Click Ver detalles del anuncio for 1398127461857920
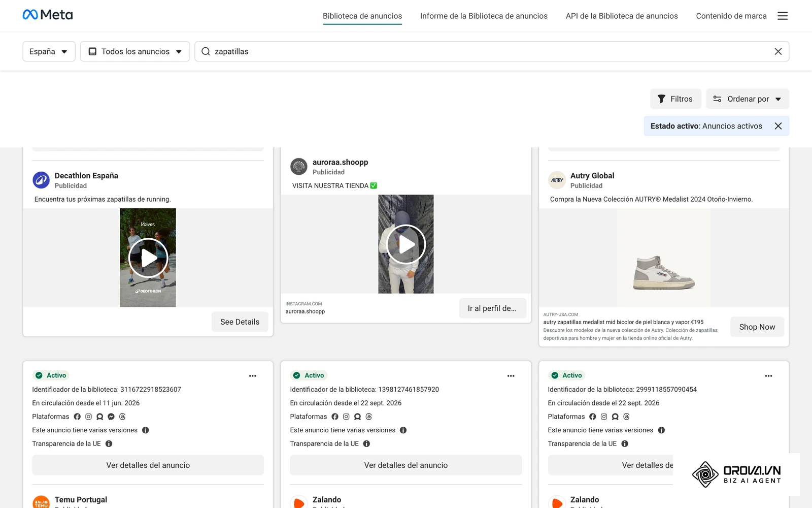This screenshot has width=812, height=508. pyautogui.click(x=406, y=465)
